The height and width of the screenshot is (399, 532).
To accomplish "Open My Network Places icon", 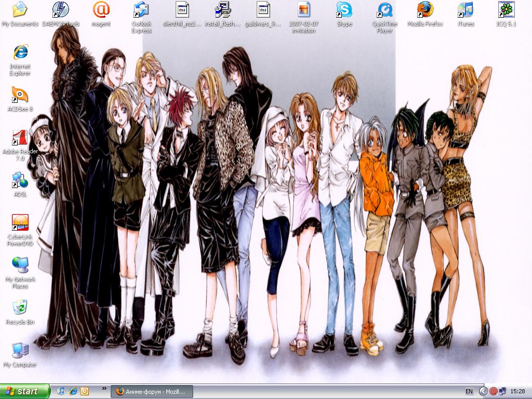I will coord(20,273).
